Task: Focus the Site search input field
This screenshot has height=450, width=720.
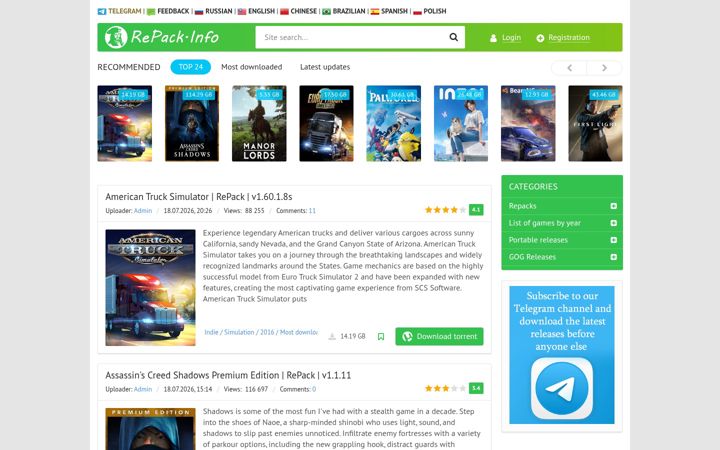Action: click(x=351, y=37)
